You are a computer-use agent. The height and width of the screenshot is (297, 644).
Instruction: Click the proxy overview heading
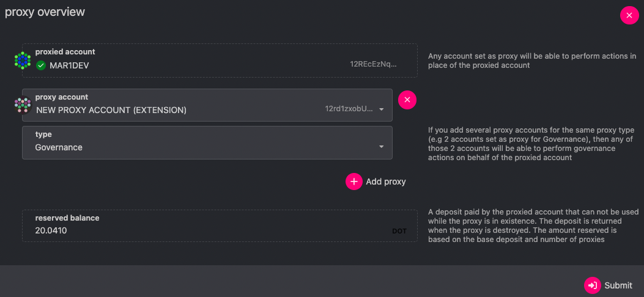coord(45,12)
